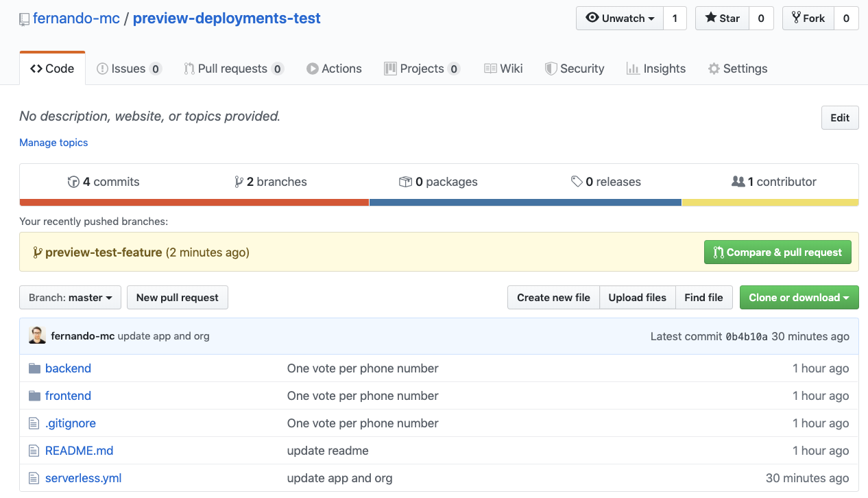
Task: Click the contributors people icon
Action: [x=738, y=181]
